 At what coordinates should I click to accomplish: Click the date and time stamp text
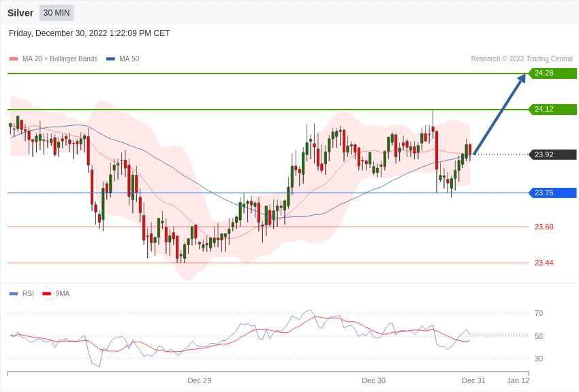(89, 33)
